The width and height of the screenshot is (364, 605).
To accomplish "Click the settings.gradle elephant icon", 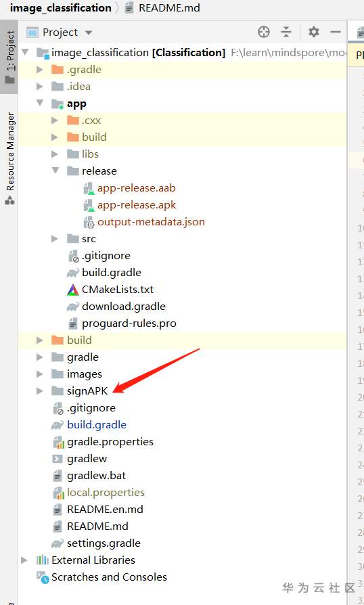I will click(58, 543).
